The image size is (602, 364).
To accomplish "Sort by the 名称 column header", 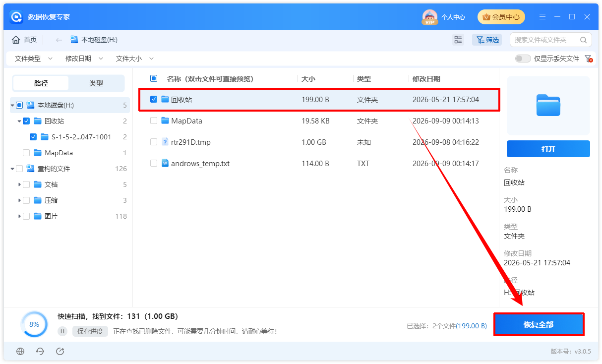I will tap(210, 78).
